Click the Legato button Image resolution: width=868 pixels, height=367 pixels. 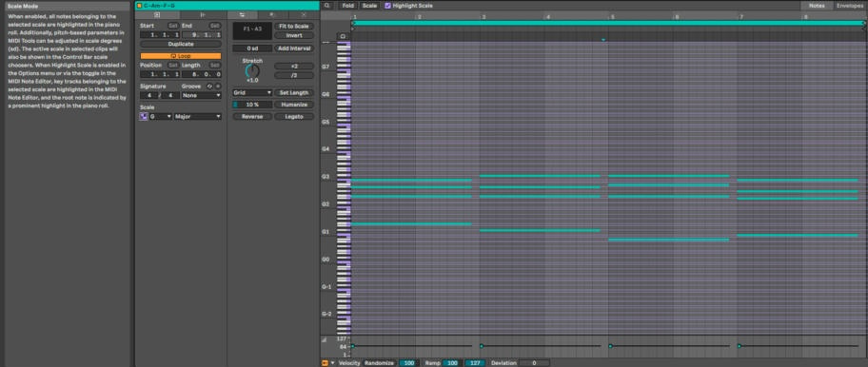coord(294,117)
